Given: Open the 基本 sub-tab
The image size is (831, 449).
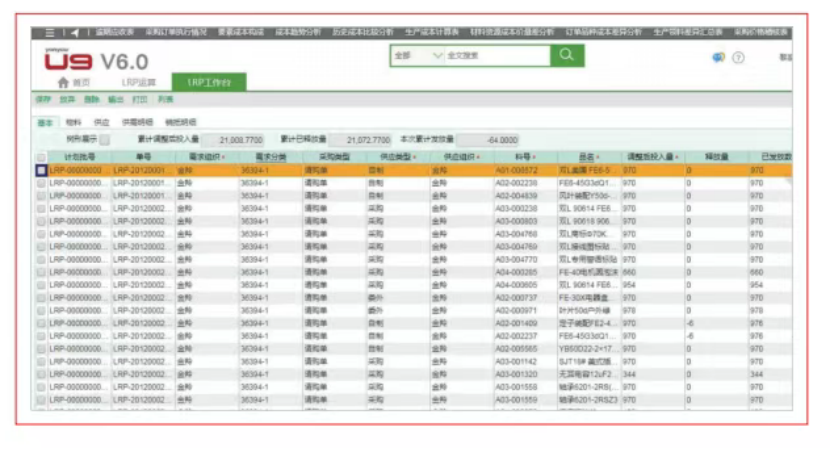Looking at the screenshot, I should pos(45,122).
